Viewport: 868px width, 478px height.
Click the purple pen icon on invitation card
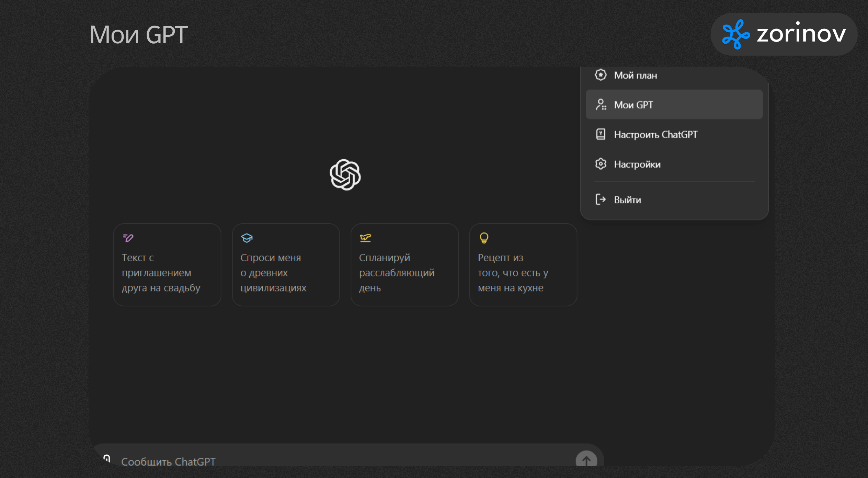(x=128, y=238)
